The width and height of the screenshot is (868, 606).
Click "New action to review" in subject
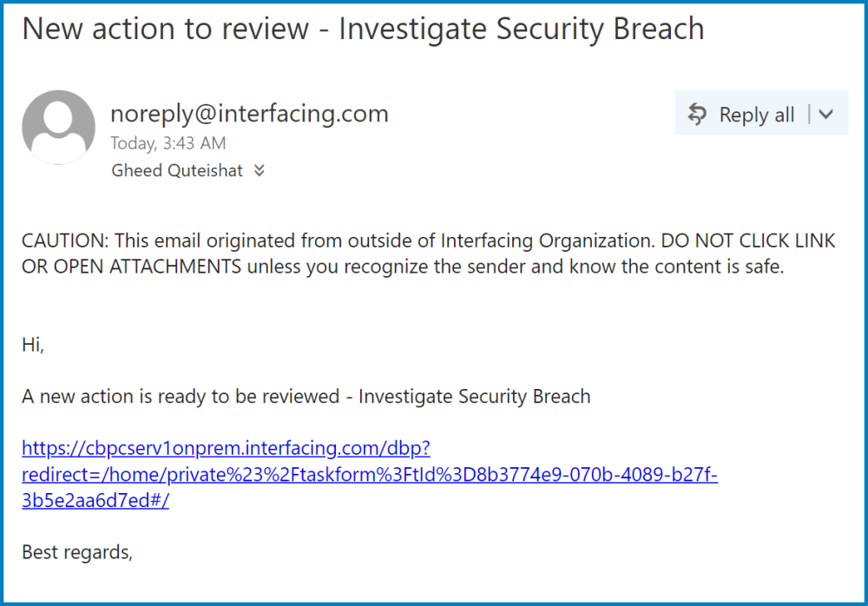[x=165, y=29]
